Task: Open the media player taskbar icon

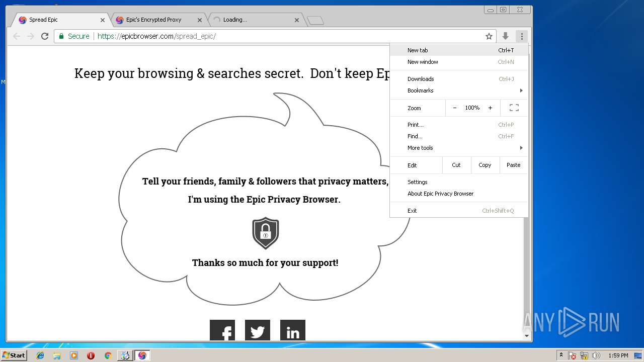Action: 74,355
